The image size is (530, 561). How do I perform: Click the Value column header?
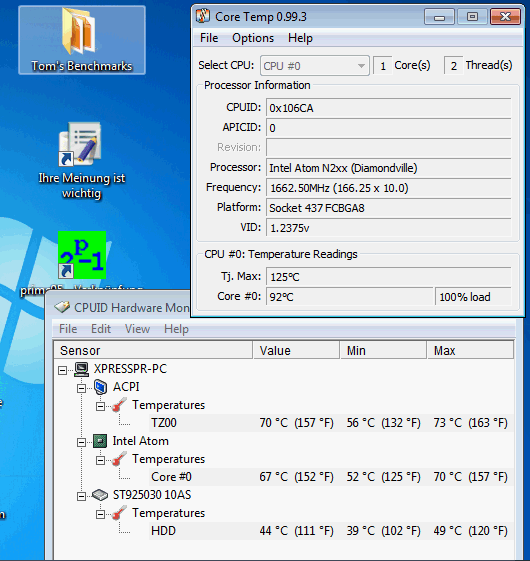296,350
